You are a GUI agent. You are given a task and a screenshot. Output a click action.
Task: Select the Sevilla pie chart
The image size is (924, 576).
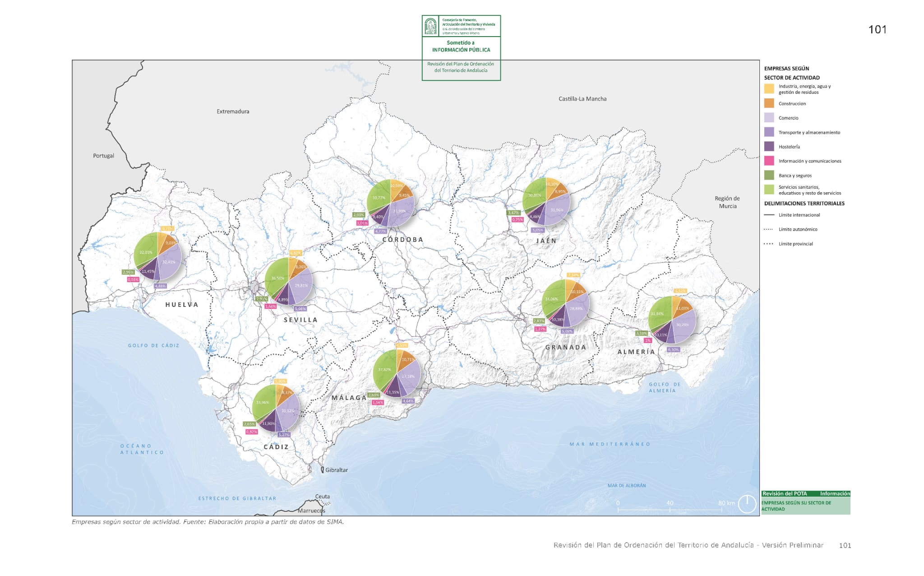pos(289,282)
